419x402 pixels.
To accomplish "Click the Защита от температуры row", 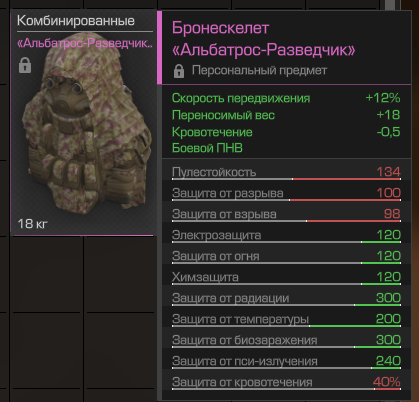I will click(286, 320).
